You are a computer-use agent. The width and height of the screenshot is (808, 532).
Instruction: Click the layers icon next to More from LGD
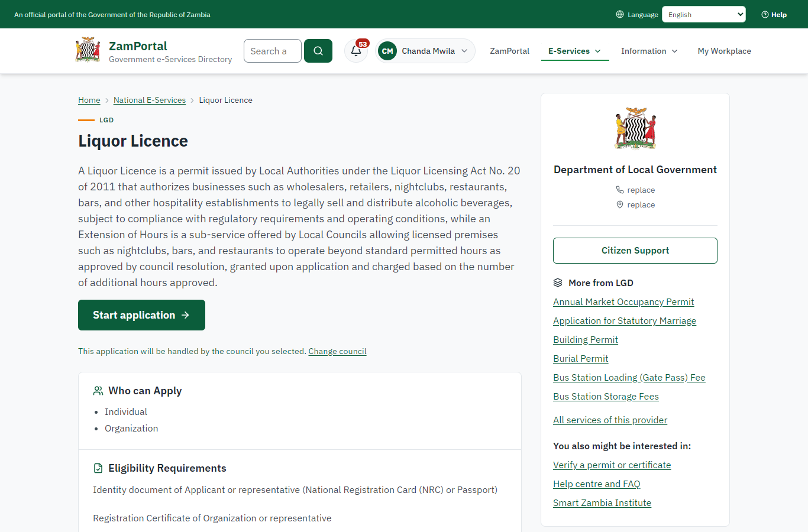[558, 283]
